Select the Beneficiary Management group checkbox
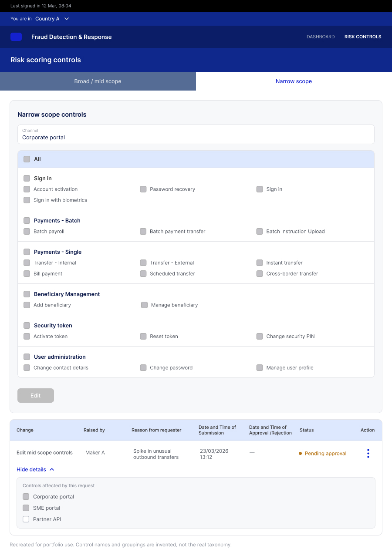Image resolution: width=392 pixels, height=559 pixels. 27,294
